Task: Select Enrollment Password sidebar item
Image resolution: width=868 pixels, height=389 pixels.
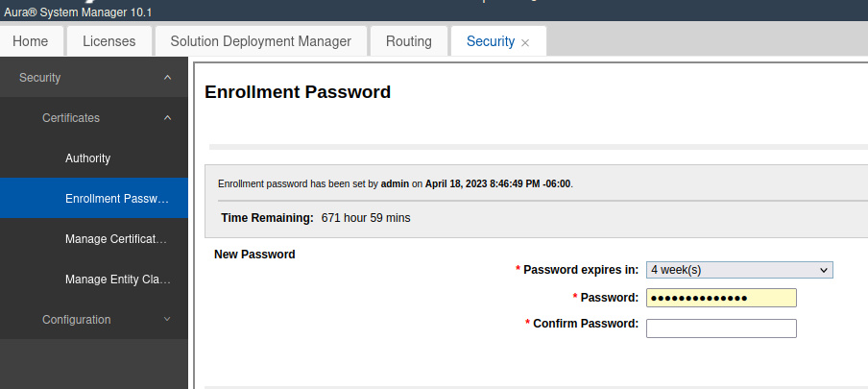Action: (117, 199)
